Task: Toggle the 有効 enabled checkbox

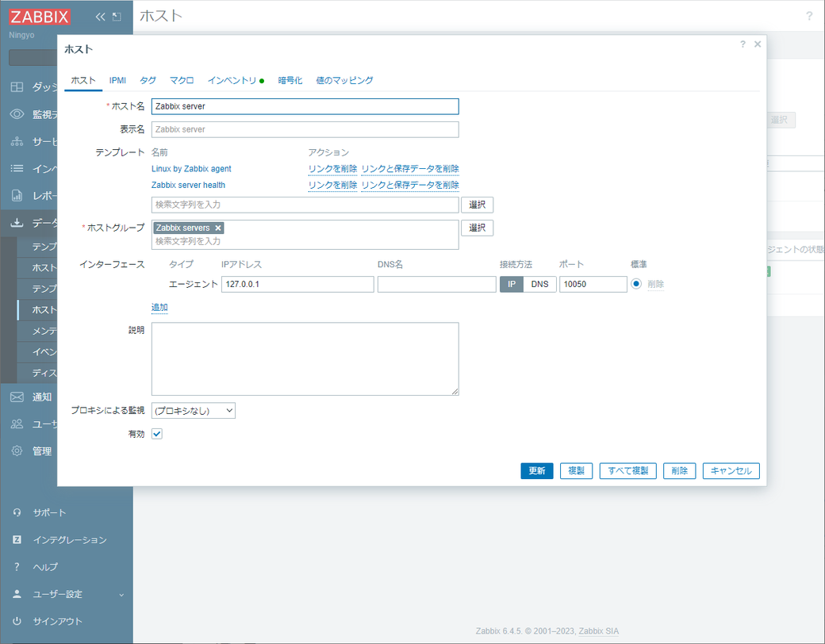Action: point(157,434)
